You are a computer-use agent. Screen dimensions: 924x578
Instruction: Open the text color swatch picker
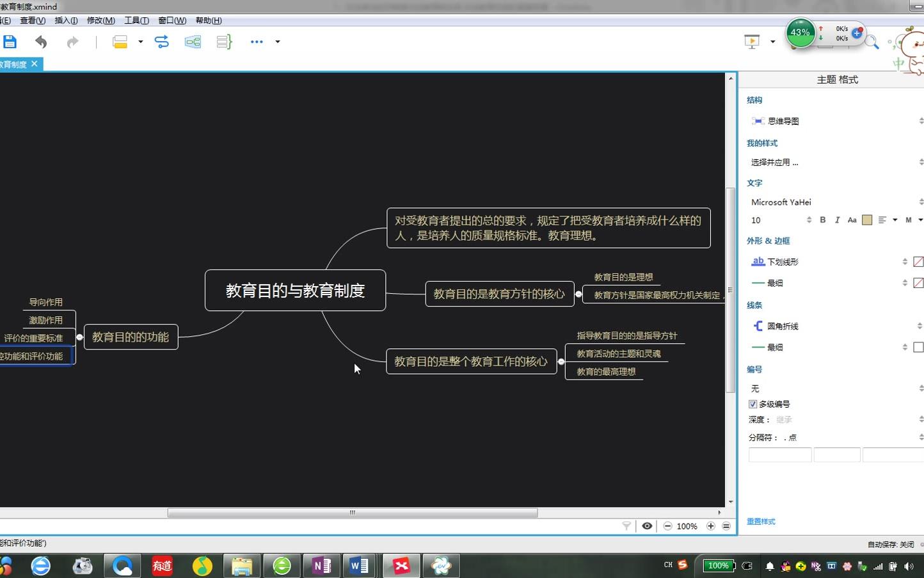coord(867,220)
